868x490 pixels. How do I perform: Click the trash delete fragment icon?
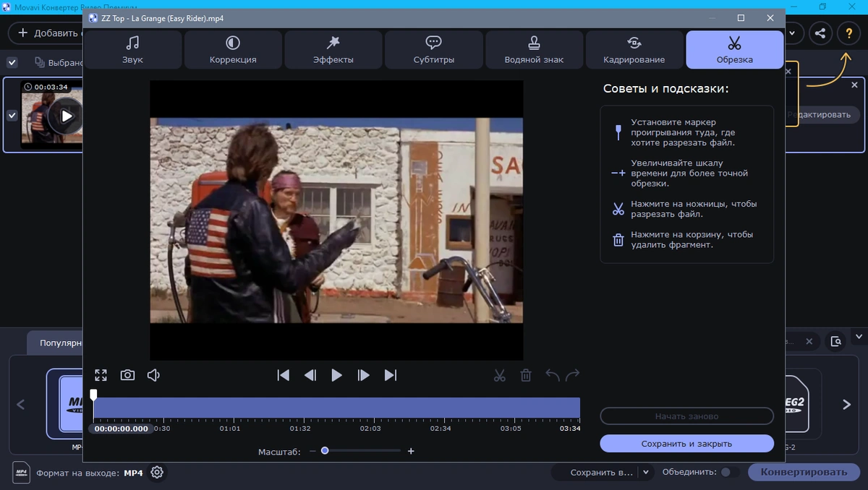526,375
